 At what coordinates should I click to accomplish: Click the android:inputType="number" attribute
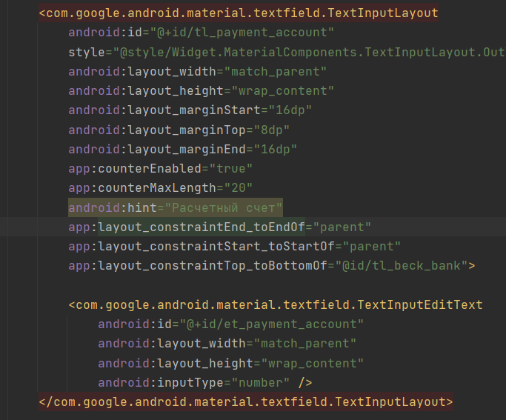coord(194,383)
